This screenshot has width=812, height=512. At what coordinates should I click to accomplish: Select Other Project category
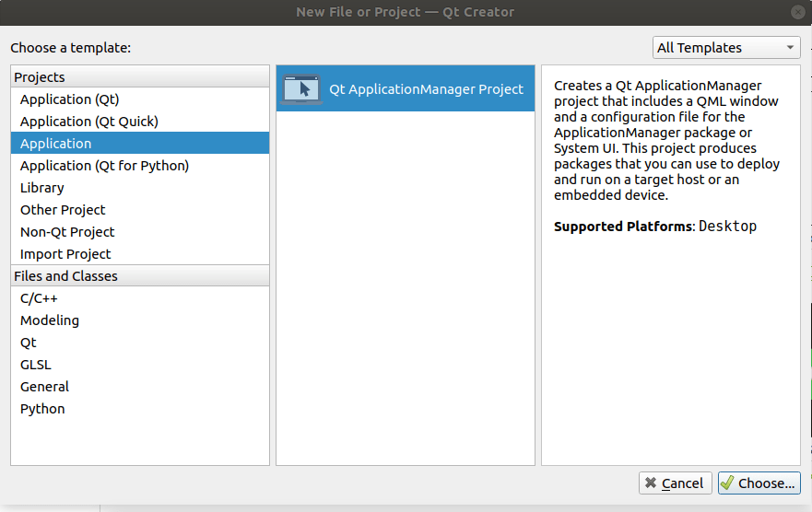pos(63,210)
